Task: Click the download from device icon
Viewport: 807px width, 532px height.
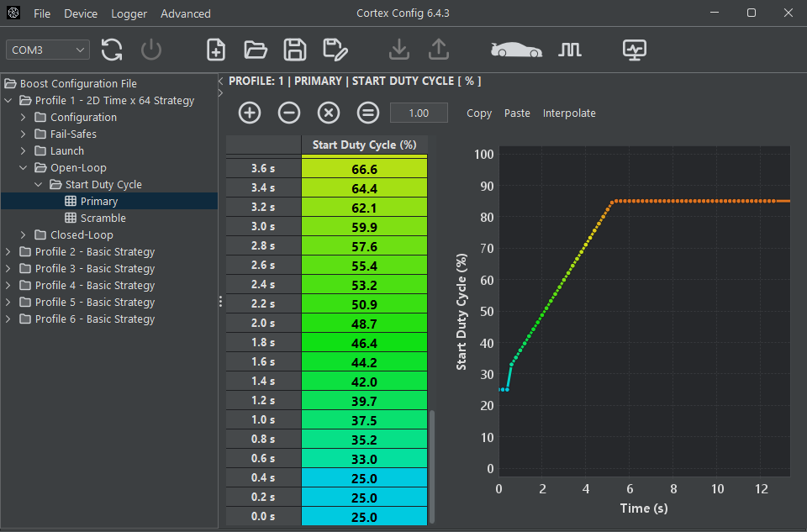Action: coord(398,50)
